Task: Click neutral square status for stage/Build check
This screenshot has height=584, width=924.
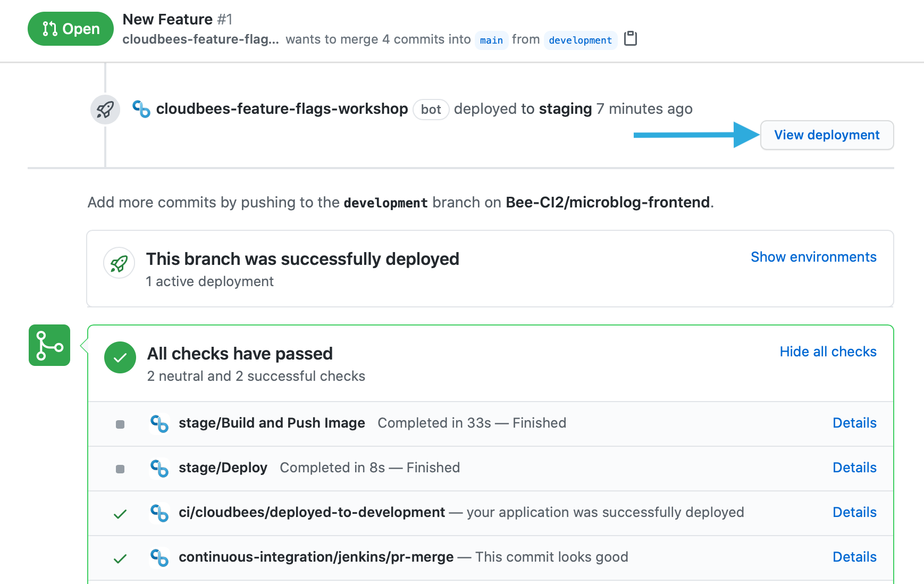Action: pyautogui.click(x=120, y=424)
